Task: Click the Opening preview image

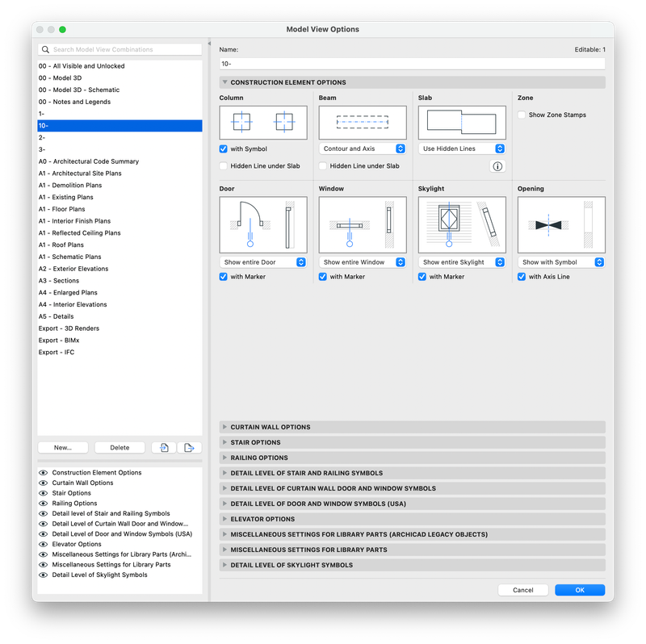Action: [x=561, y=225]
